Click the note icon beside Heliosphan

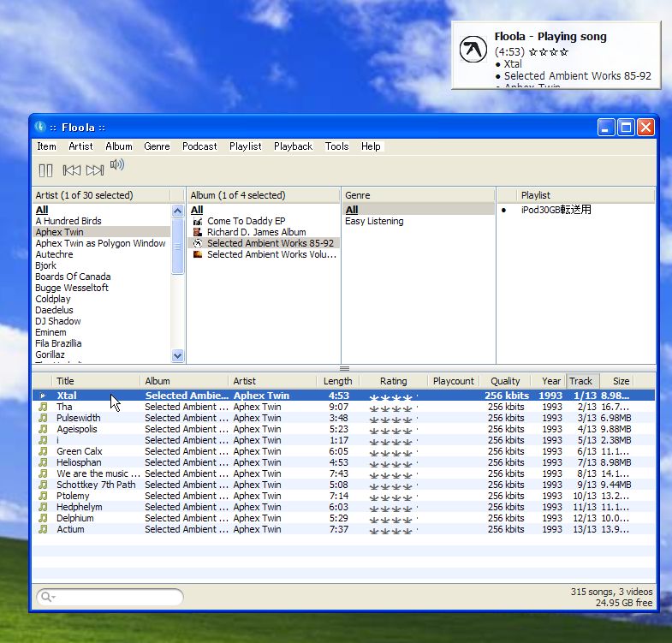click(x=43, y=462)
